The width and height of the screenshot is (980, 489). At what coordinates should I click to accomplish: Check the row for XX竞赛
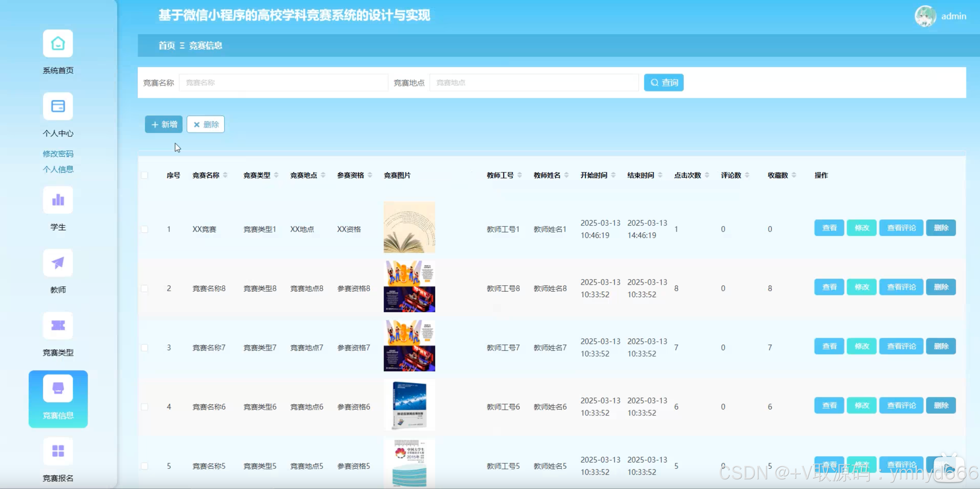click(145, 229)
